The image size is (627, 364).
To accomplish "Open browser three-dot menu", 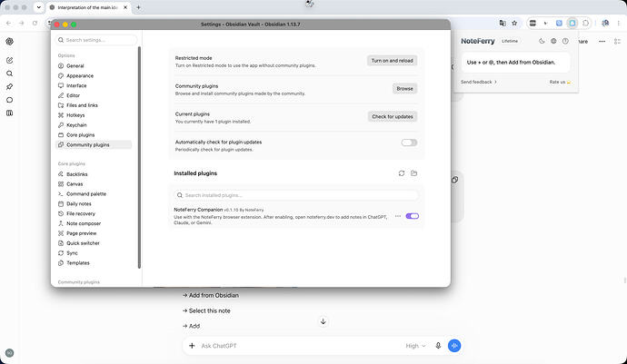I will [x=618, y=24].
